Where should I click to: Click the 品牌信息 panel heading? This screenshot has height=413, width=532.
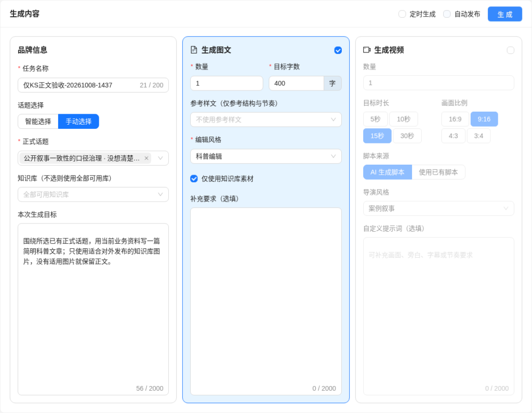tap(33, 50)
